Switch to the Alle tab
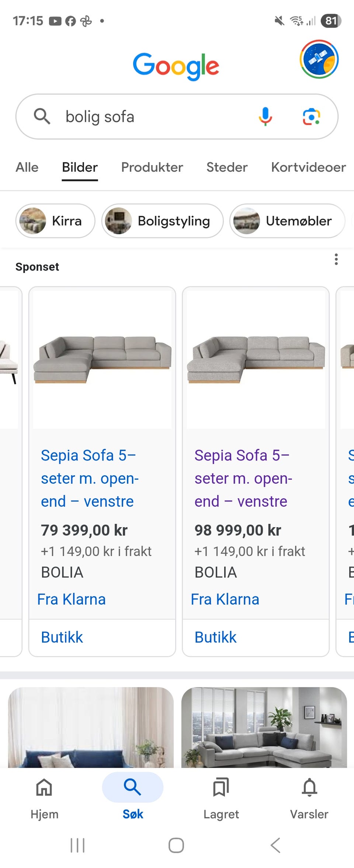The height and width of the screenshot is (868, 354). pyautogui.click(x=27, y=167)
